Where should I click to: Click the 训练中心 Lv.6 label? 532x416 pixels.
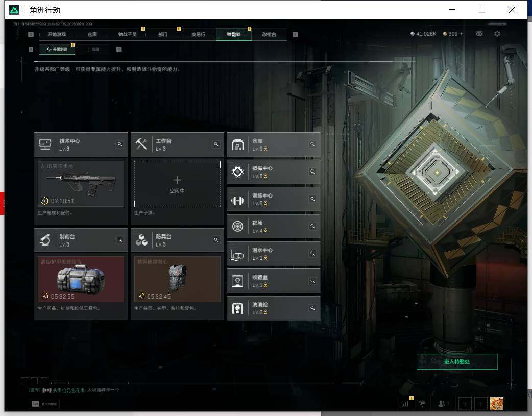coord(262,199)
